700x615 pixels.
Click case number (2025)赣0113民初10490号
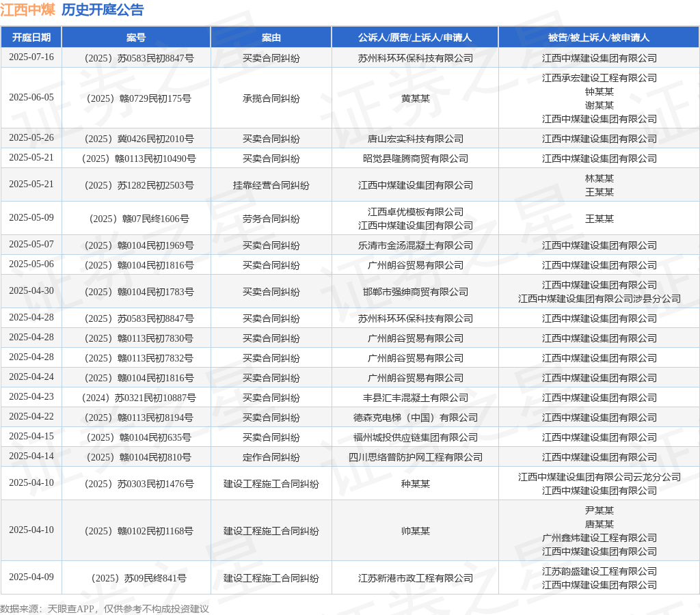pos(139,159)
